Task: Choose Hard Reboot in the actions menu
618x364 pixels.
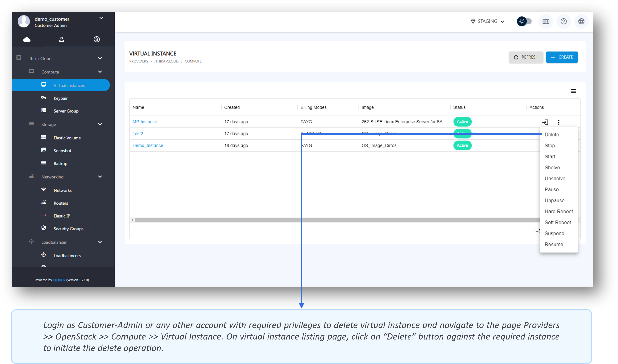Action: tap(559, 211)
